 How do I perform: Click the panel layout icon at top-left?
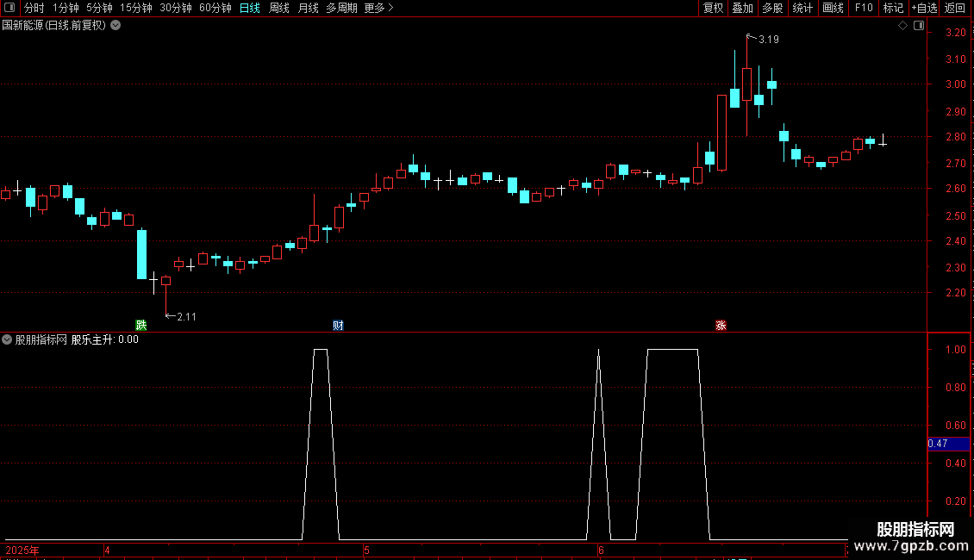(x=9, y=8)
